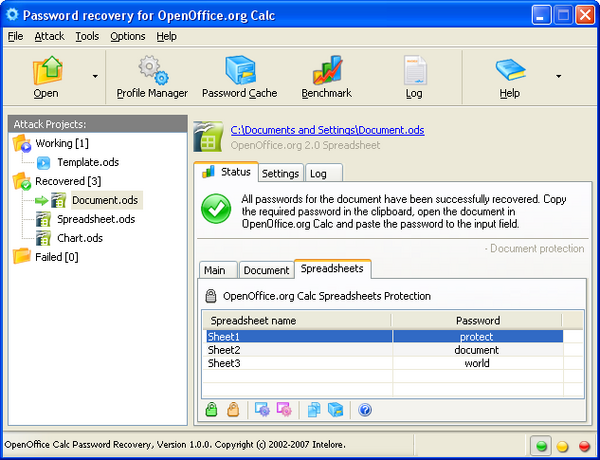Select Failed [0] in the tree
The width and height of the screenshot is (600, 460).
(x=57, y=257)
